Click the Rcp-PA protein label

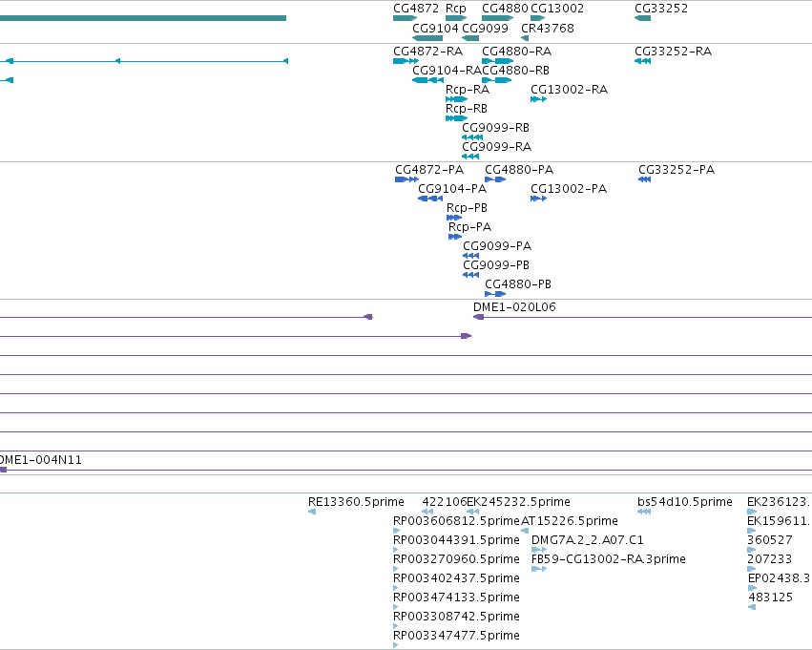469,227
